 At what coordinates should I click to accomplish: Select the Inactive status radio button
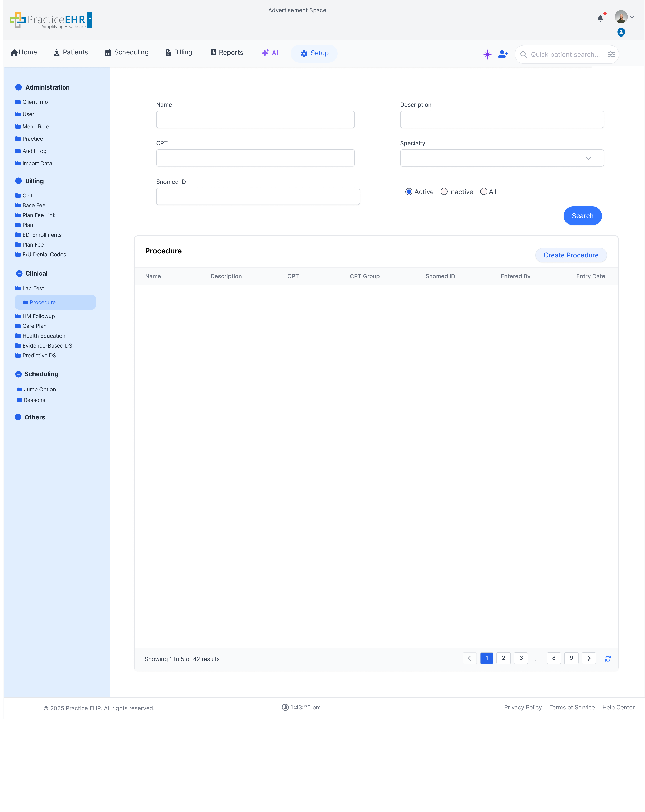click(444, 192)
